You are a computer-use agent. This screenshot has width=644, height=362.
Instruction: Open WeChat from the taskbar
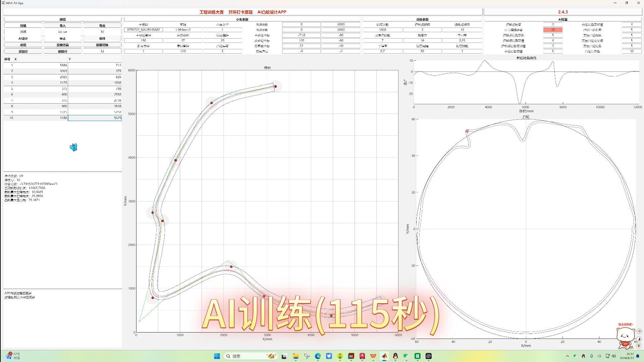(x=407, y=356)
